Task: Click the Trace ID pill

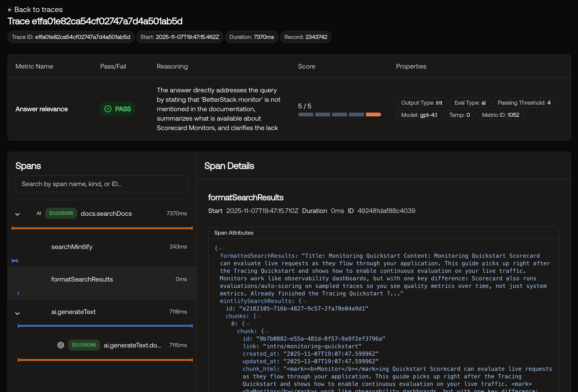Action: coord(71,37)
